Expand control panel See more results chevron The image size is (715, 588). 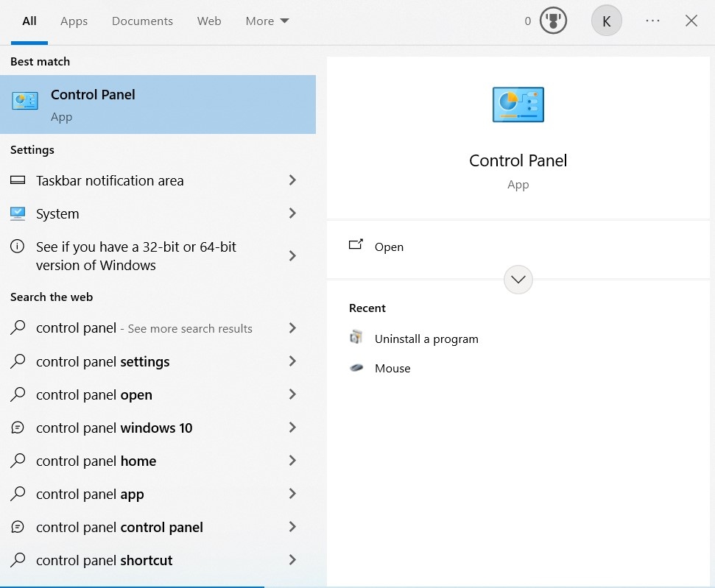(x=293, y=327)
